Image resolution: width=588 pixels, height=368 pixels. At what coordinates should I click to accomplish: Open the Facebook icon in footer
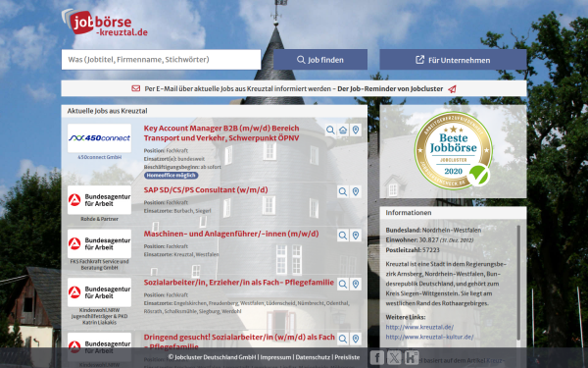[x=377, y=357]
